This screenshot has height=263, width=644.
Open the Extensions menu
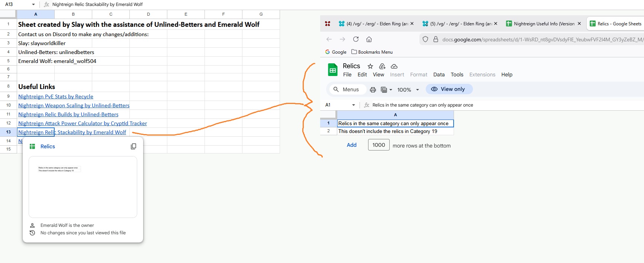click(x=482, y=75)
